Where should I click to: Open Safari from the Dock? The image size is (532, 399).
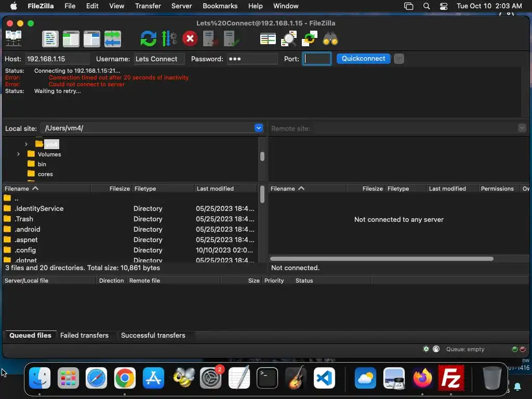tap(96, 378)
